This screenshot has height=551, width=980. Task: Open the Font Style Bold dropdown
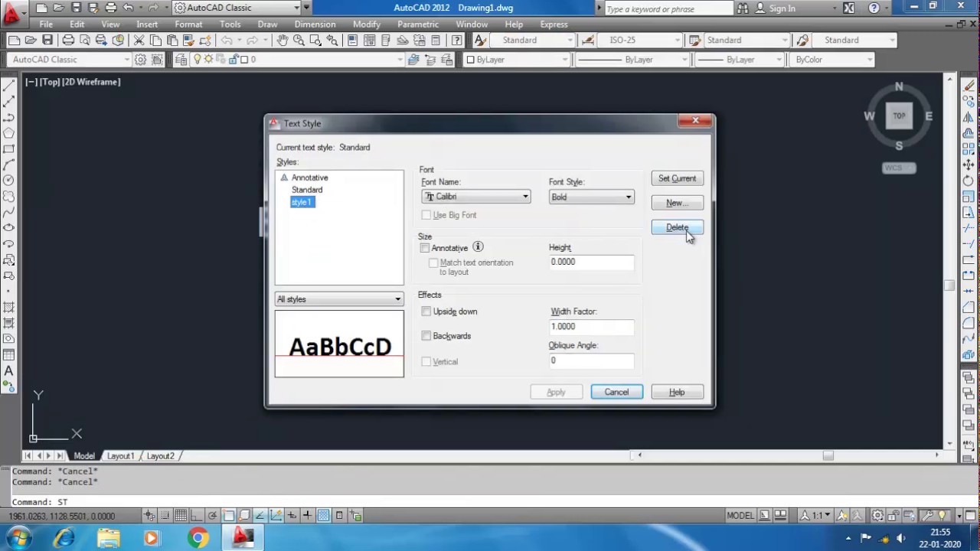591,197
